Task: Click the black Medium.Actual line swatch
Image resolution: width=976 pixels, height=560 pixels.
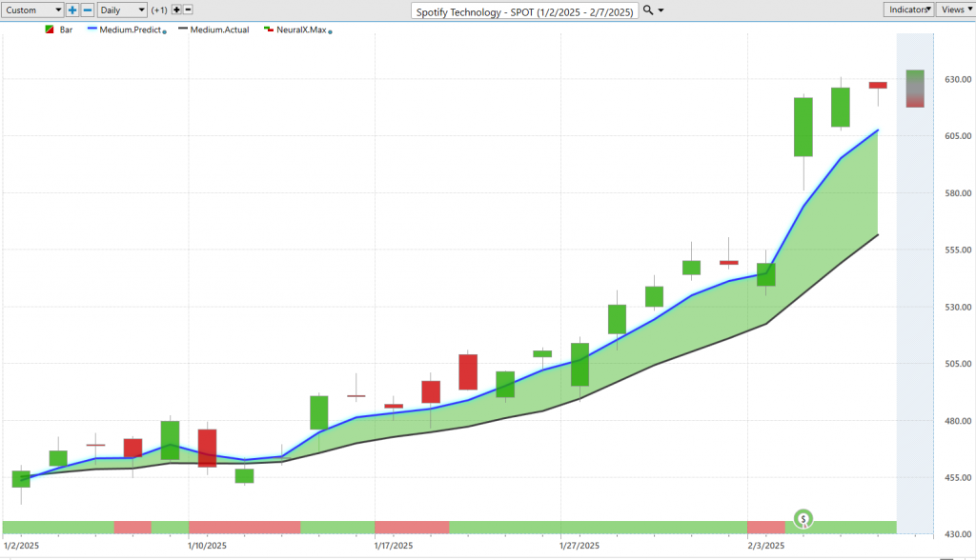Action: click(183, 29)
